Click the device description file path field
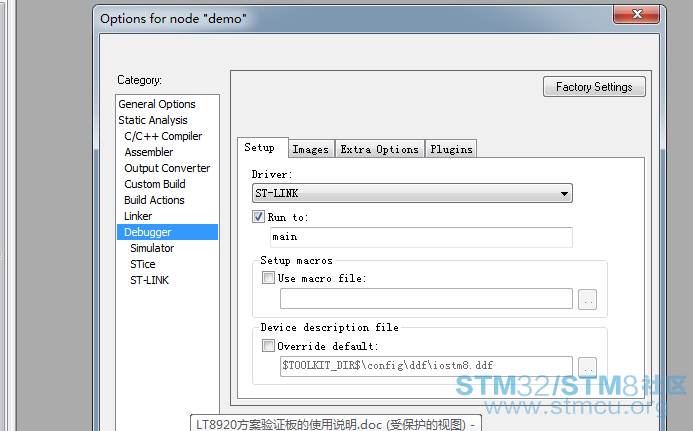Screen dimensions: 693x431 tap(426, 366)
